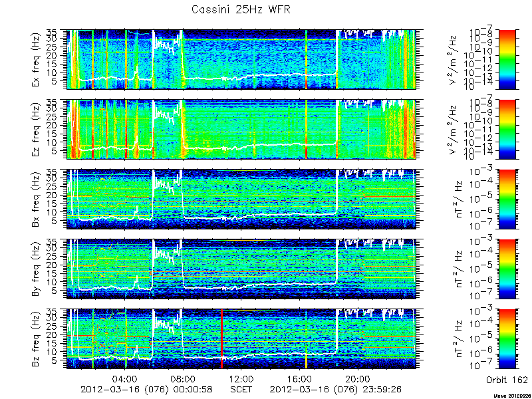532x399 pixels.
Task: Click the Orbit 162 label
Action: [507, 380]
